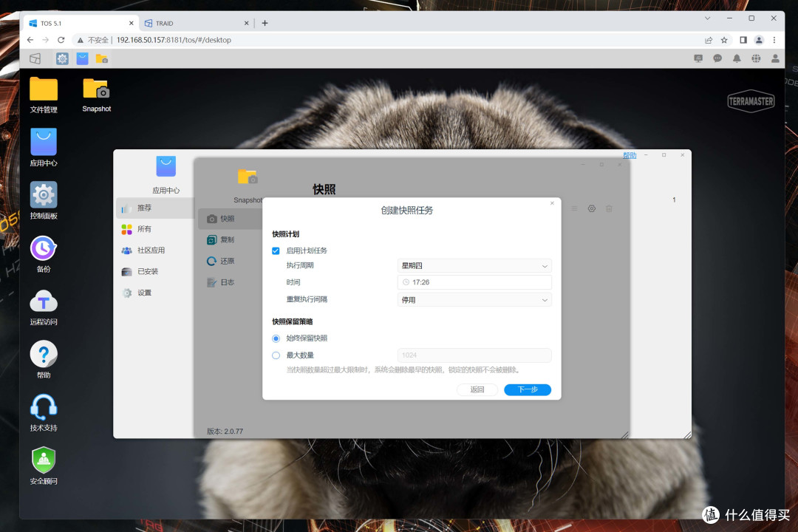Click the Snapshot settings gear icon
798x532 pixels.
click(x=591, y=208)
